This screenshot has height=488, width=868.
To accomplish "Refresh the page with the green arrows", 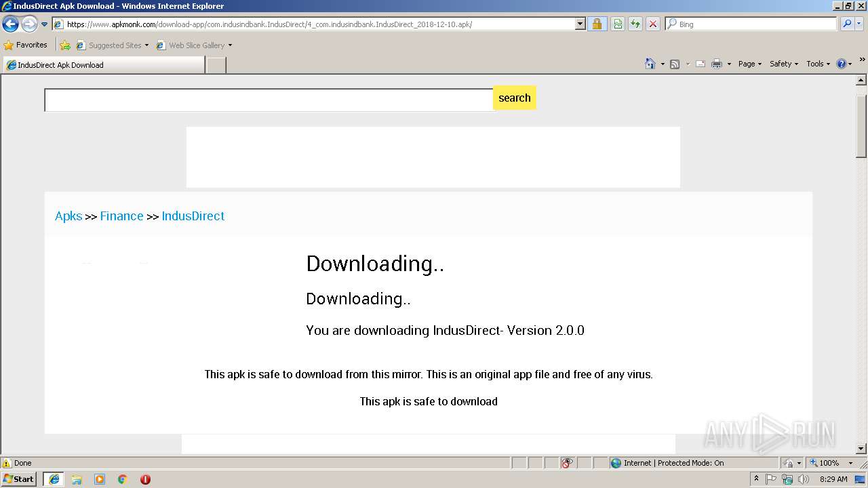I will coord(635,24).
